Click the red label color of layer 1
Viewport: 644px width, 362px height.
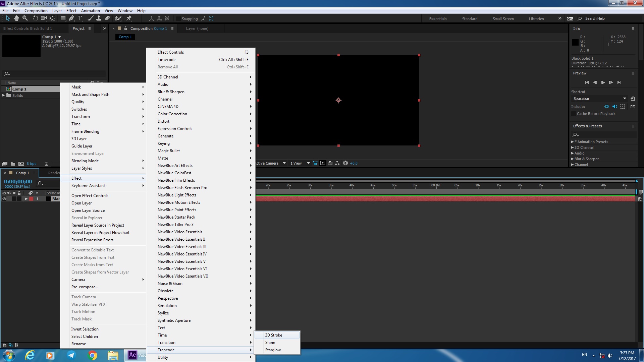(x=31, y=199)
